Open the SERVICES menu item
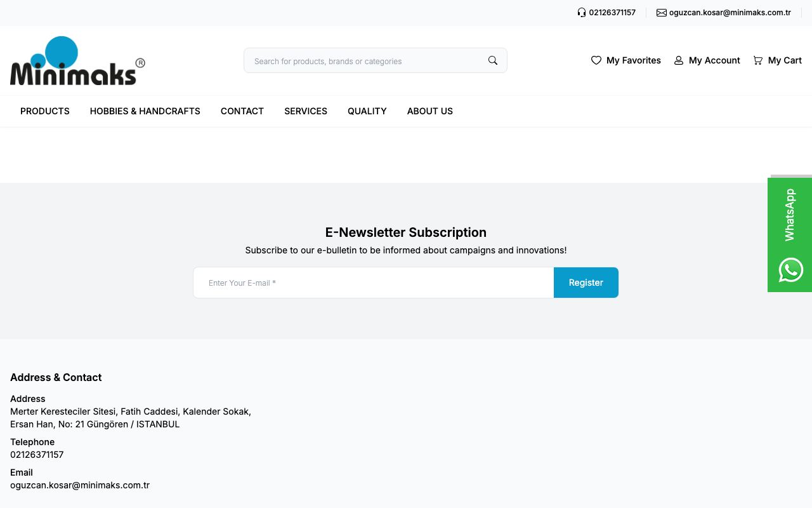 (306, 111)
